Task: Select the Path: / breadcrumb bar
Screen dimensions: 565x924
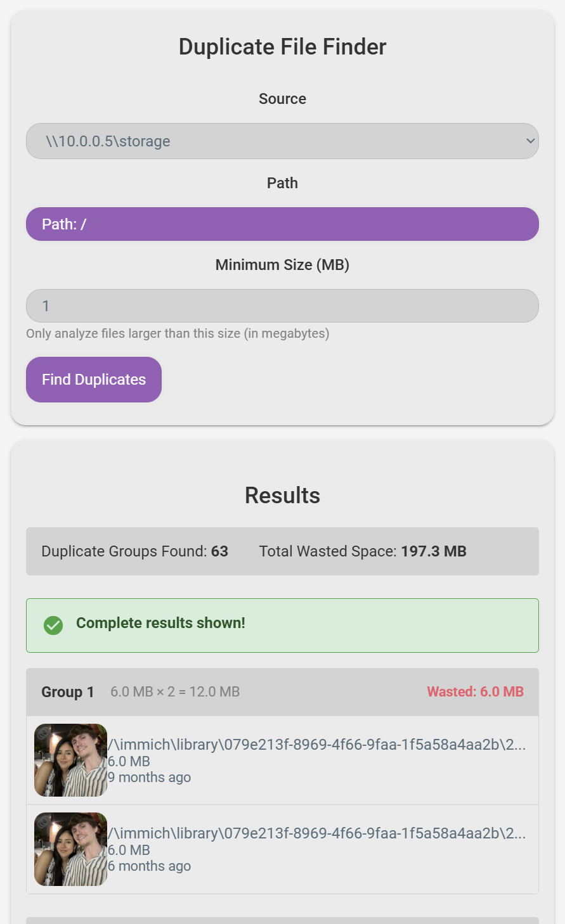Action: (x=282, y=224)
